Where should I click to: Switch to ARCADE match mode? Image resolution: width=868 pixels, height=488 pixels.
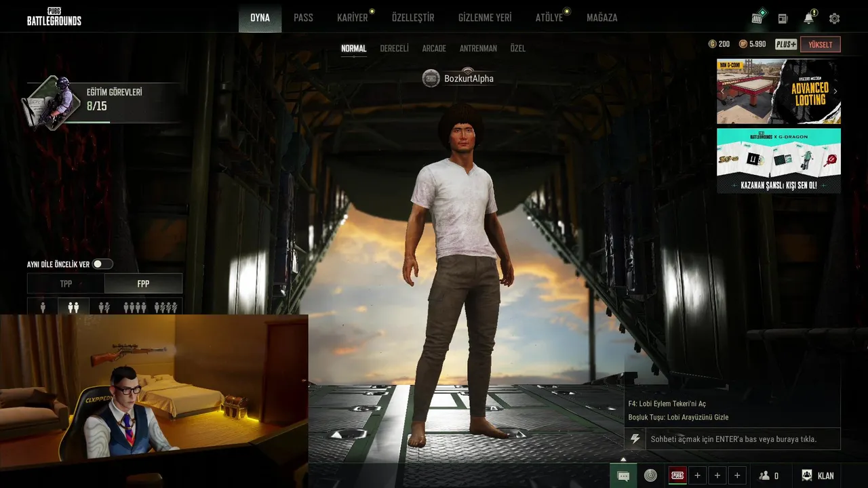[x=434, y=49]
